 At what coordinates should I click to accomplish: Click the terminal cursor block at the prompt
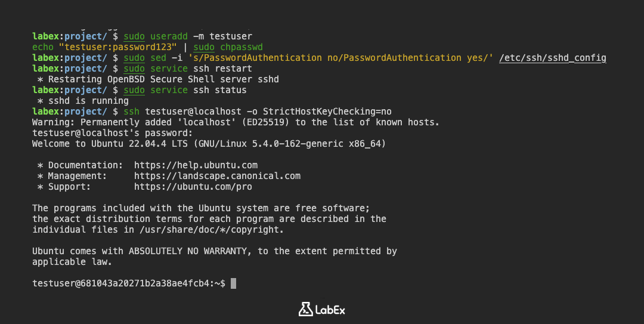pos(234,283)
